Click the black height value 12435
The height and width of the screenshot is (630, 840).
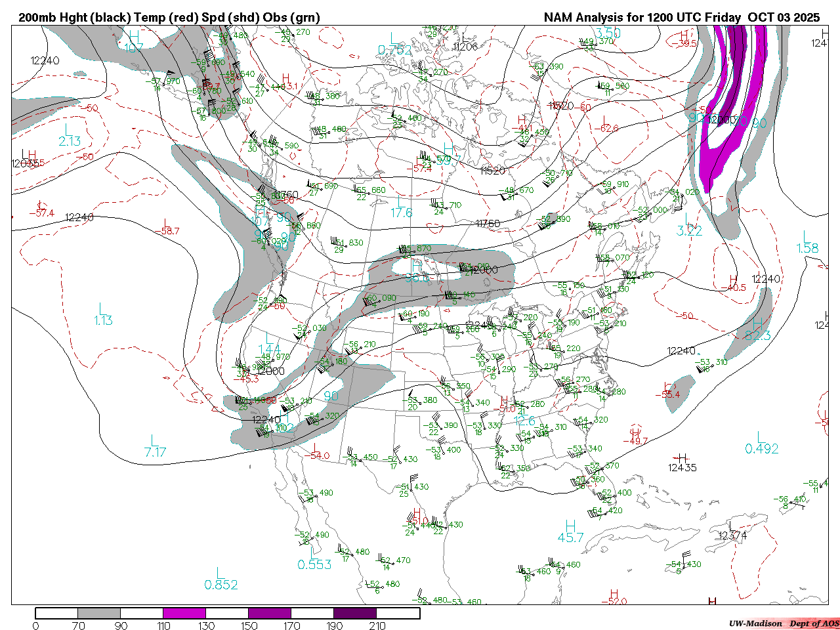(x=682, y=467)
